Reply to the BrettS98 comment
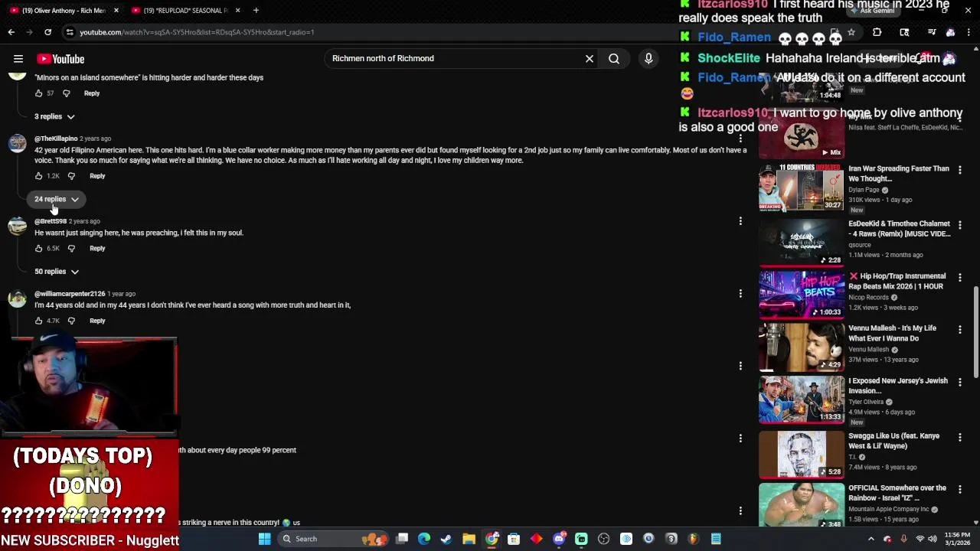The width and height of the screenshot is (980, 551). pos(97,248)
